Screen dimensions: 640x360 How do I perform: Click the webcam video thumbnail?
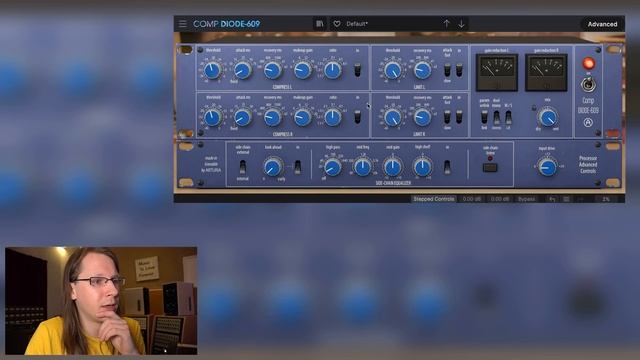101,301
